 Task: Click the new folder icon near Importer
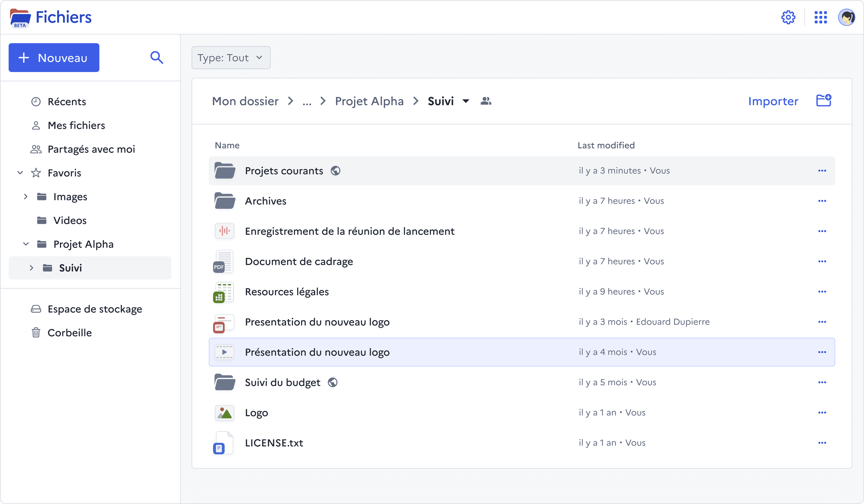(823, 101)
